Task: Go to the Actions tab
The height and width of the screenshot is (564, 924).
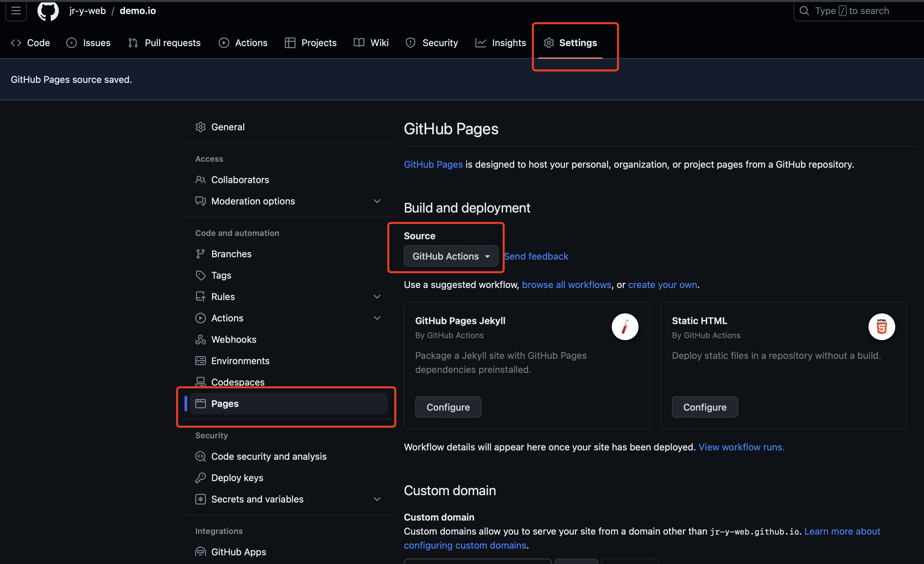Action: (243, 43)
